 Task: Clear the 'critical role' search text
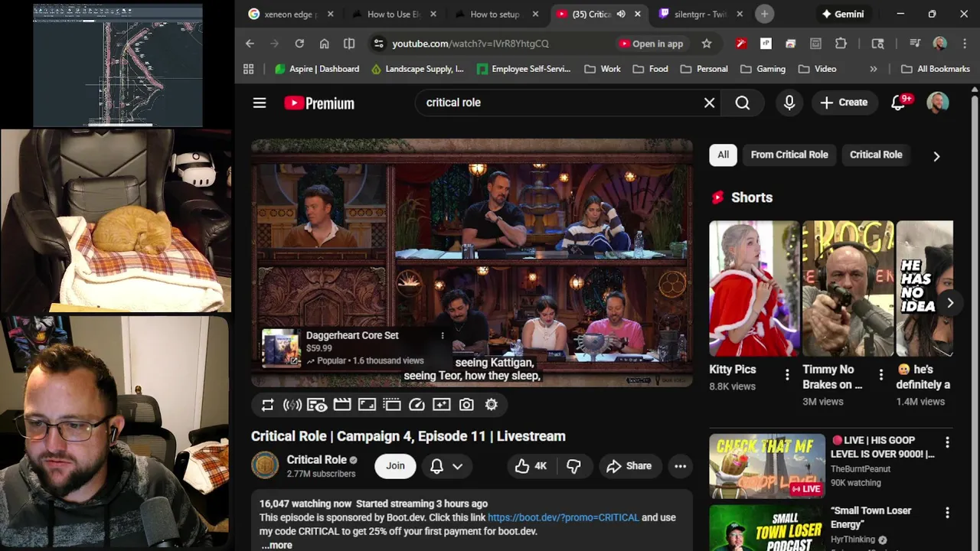click(x=709, y=103)
